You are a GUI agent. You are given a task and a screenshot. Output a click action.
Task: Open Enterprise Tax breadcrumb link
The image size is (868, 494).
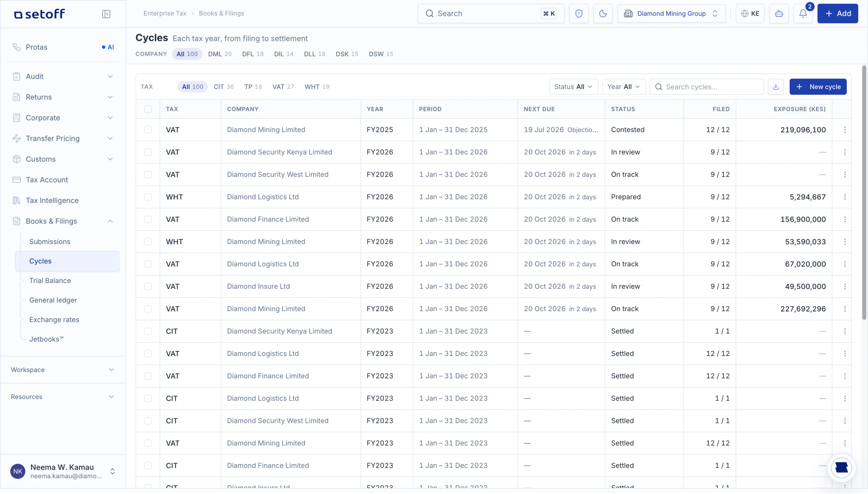tap(165, 13)
